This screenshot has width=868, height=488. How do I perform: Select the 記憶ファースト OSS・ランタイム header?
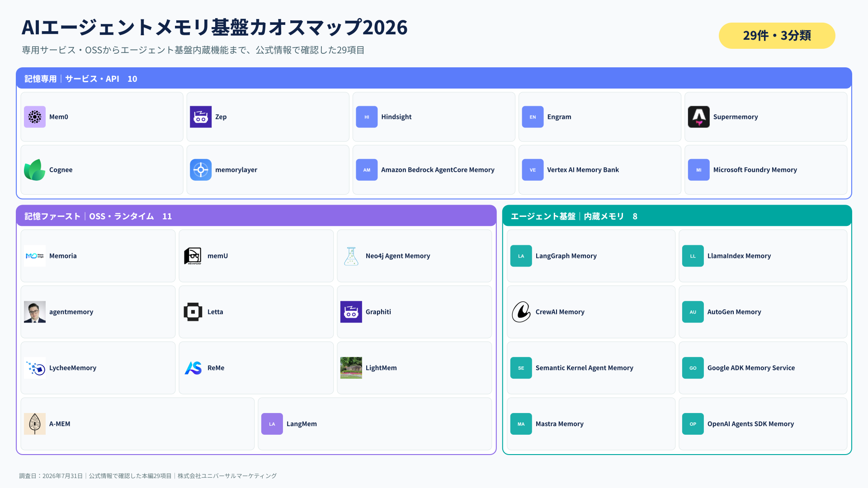click(256, 216)
